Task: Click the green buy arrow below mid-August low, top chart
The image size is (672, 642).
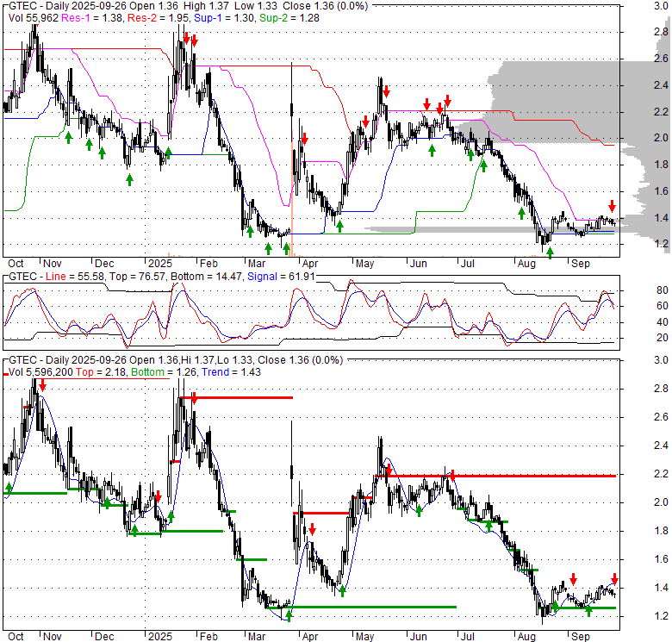Action: click(x=550, y=252)
